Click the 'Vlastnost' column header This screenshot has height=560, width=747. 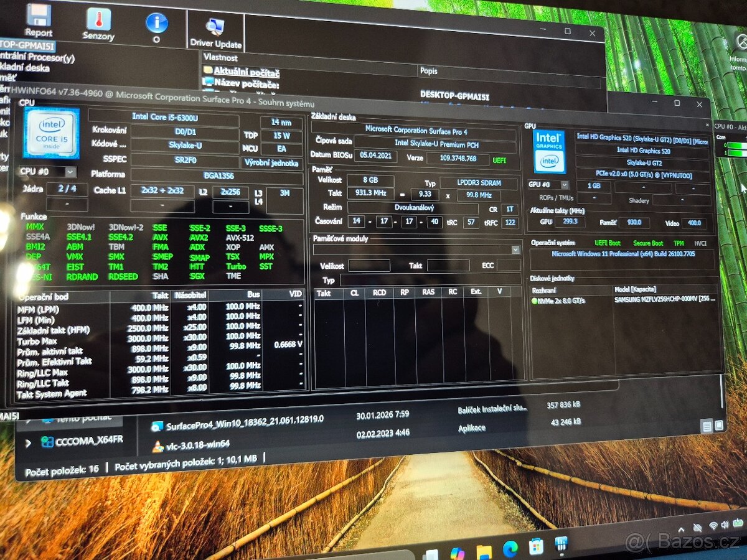(220, 57)
